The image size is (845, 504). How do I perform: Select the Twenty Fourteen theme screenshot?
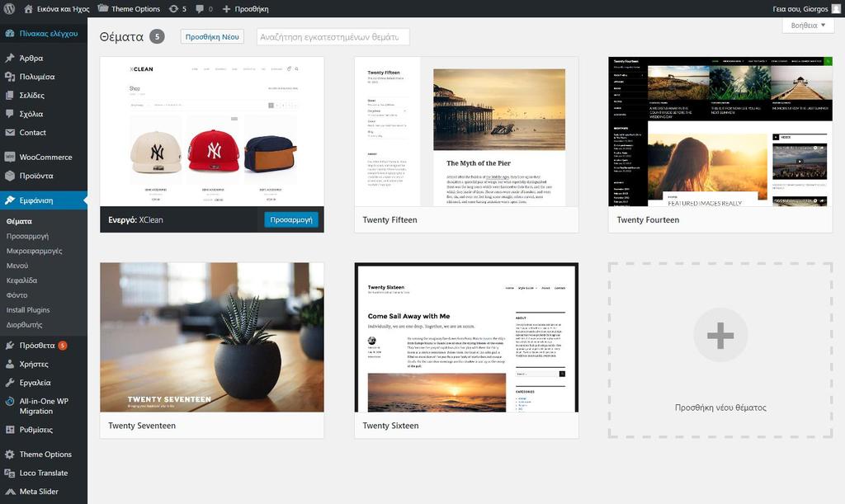point(720,131)
